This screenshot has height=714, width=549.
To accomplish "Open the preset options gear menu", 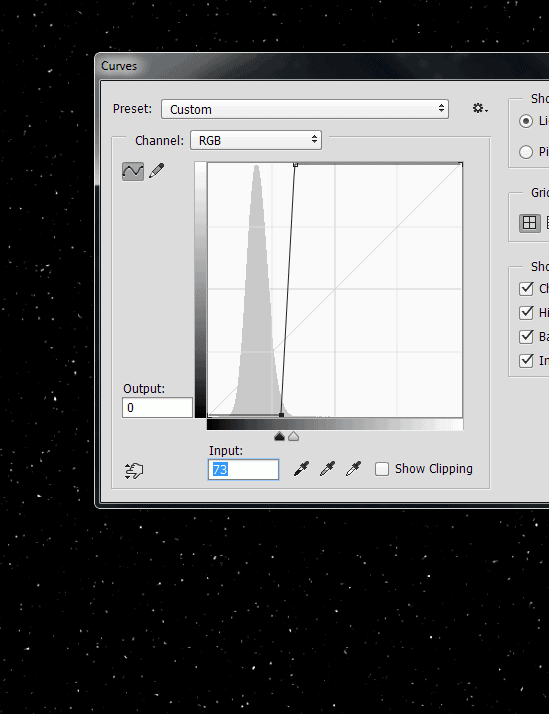I will coord(480,108).
